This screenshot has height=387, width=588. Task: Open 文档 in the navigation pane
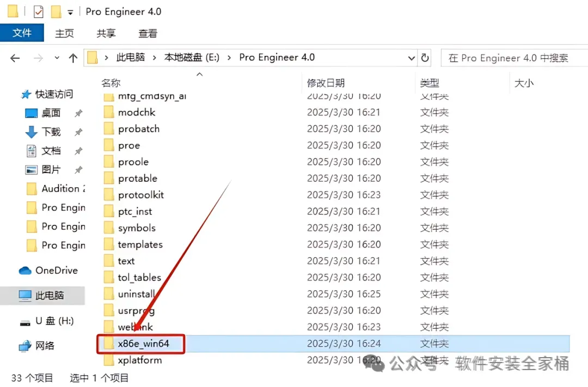(x=43, y=151)
